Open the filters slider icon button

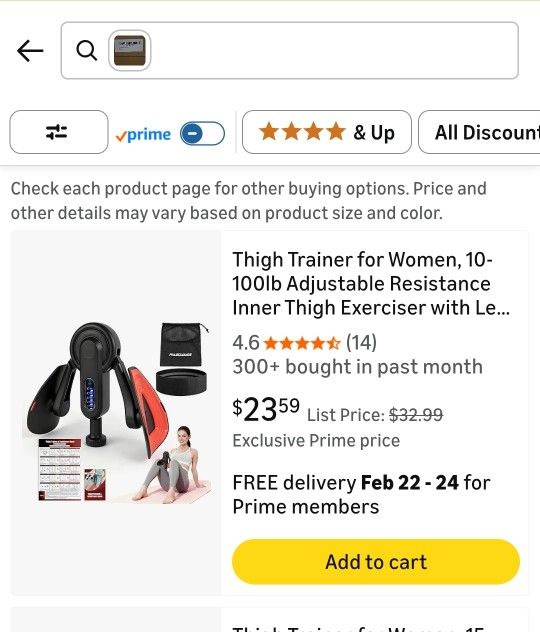59,132
